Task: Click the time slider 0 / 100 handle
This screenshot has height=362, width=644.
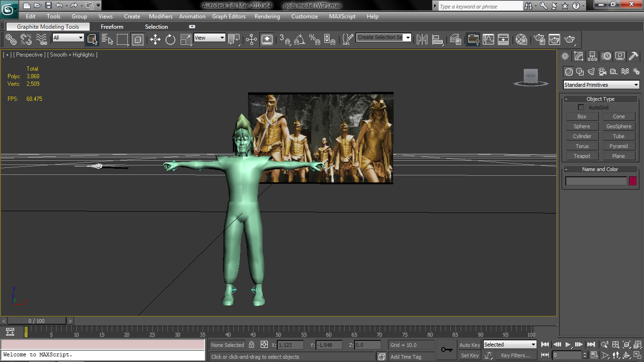Action: (37, 321)
